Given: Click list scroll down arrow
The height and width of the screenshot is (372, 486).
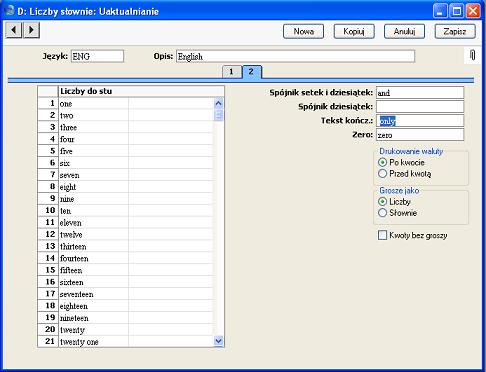Looking at the screenshot, I should click(x=218, y=341).
